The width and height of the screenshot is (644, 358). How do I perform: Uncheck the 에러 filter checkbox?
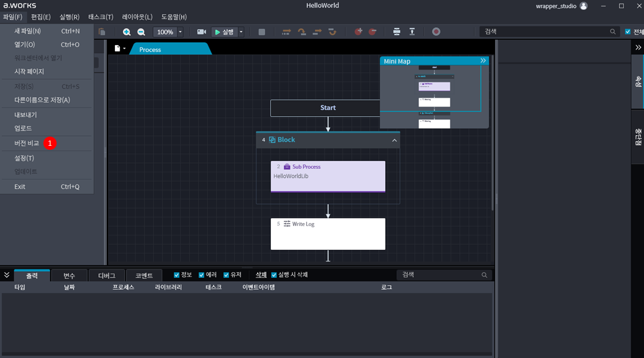click(202, 275)
